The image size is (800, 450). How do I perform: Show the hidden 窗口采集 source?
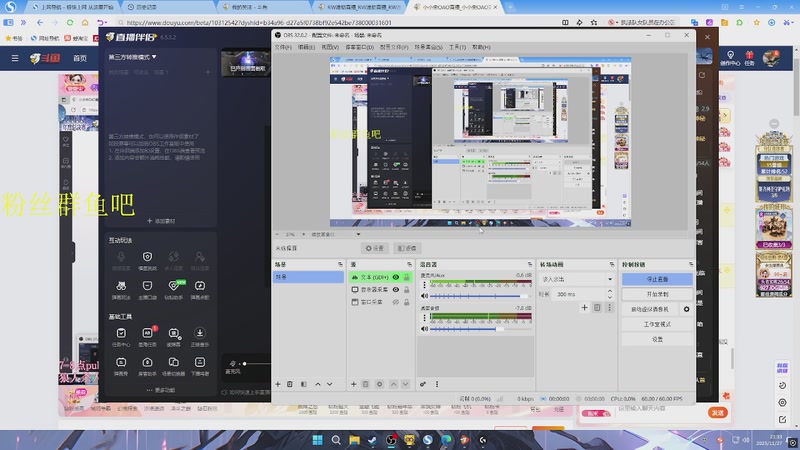(x=396, y=302)
